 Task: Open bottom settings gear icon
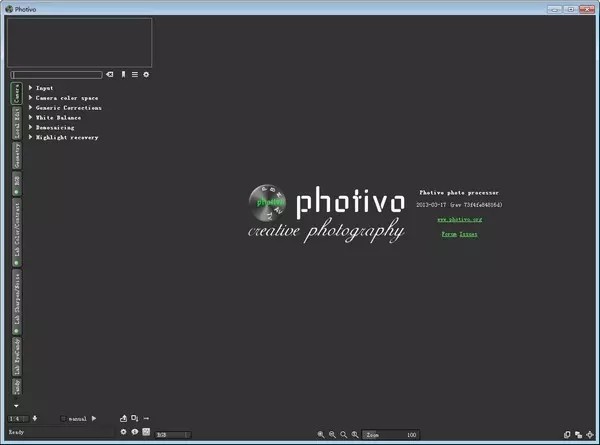[123, 432]
